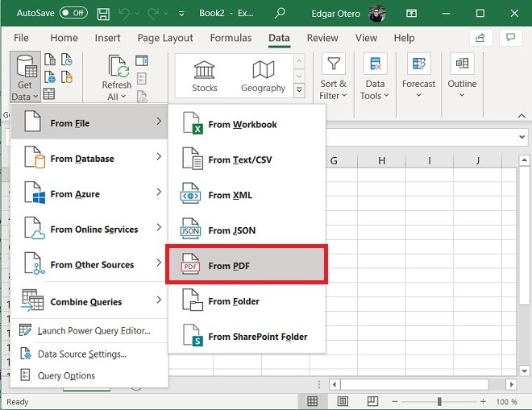Viewport: 532px width, 410px height.
Task: Switch to Page Break Preview in status bar
Action: [372, 401]
